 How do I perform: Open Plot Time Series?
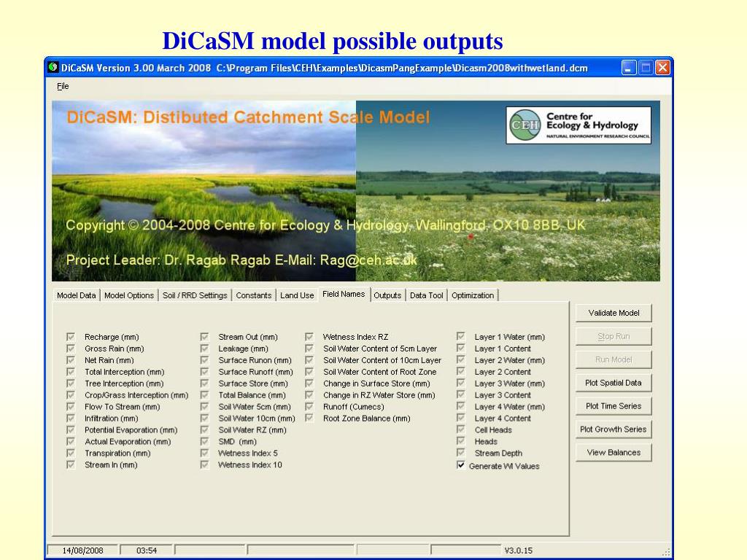point(614,406)
